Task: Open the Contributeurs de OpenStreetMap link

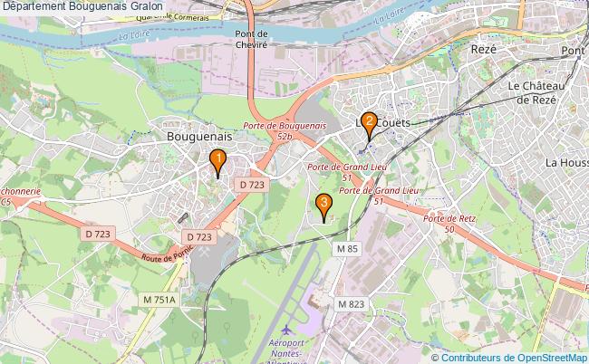Action: coord(508,358)
